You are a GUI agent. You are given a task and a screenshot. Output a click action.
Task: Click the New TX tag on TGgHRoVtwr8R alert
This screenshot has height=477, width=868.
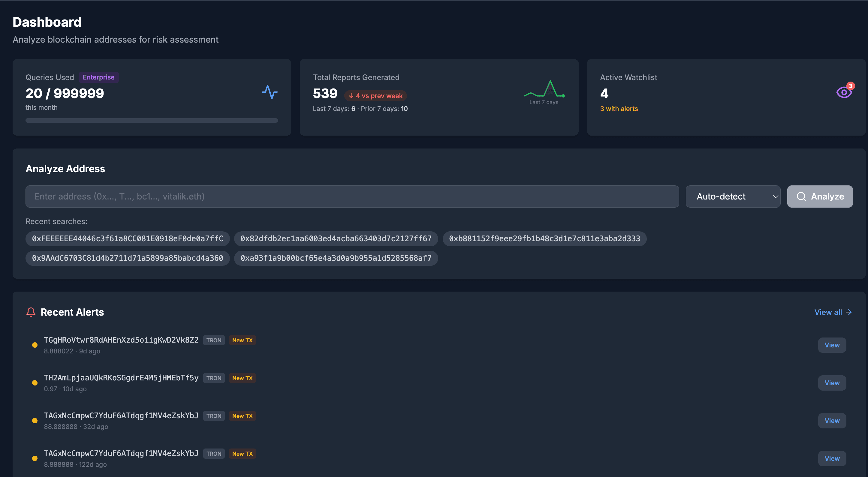pos(242,340)
